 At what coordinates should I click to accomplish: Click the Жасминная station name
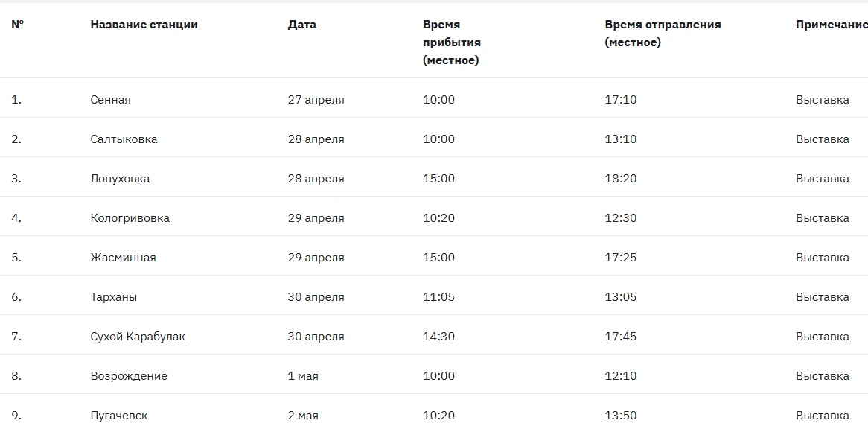click(x=123, y=258)
